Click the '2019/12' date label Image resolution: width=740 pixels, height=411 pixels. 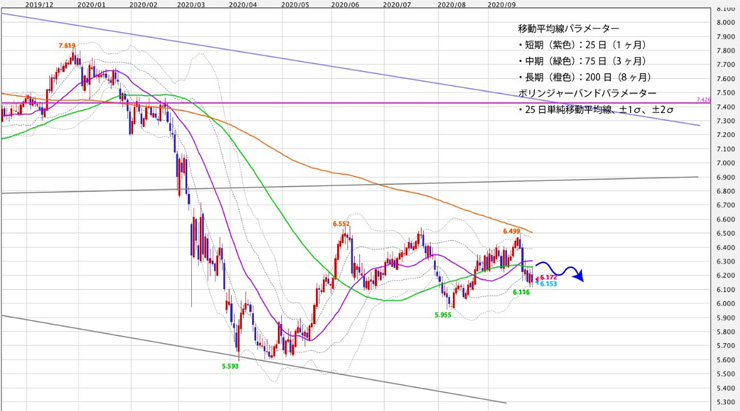point(39,4)
